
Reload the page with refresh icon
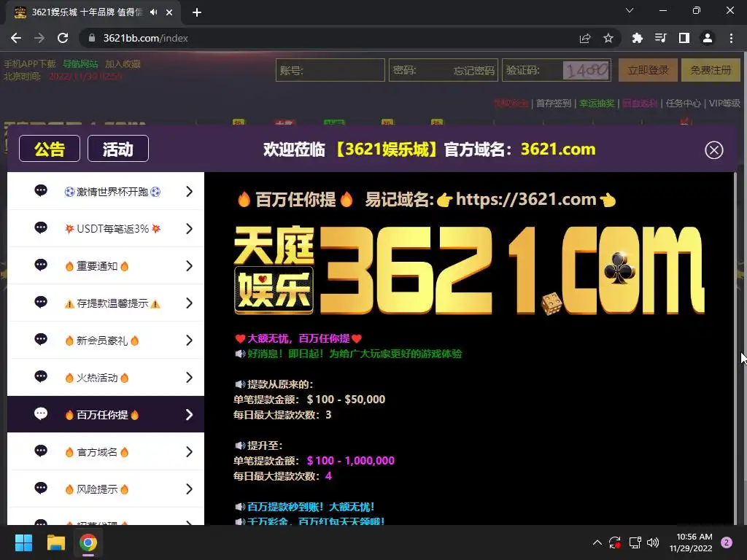[63, 38]
